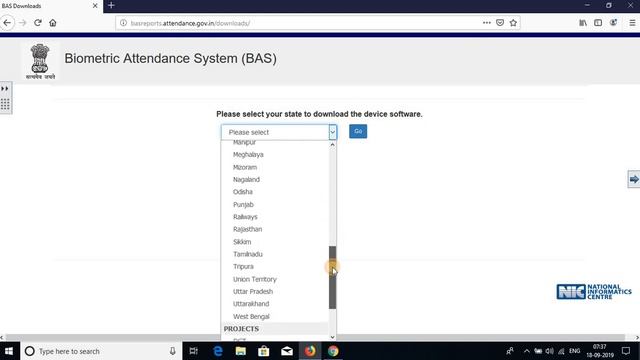Select Railways from the state list

(245, 217)
